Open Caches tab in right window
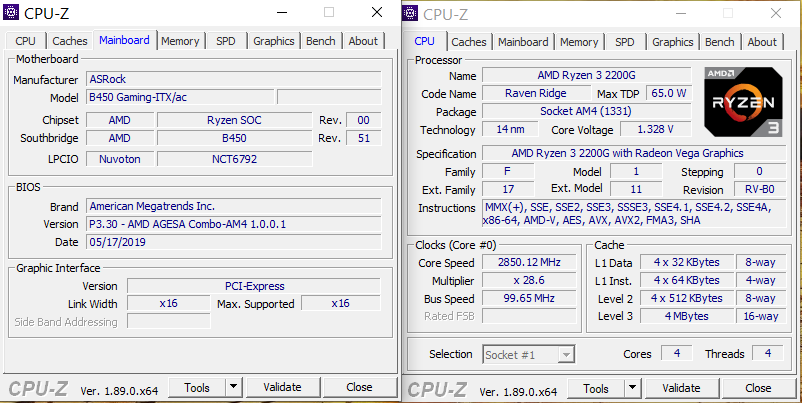The height and width of the screenshot is (403, 802). coord(469,42)
